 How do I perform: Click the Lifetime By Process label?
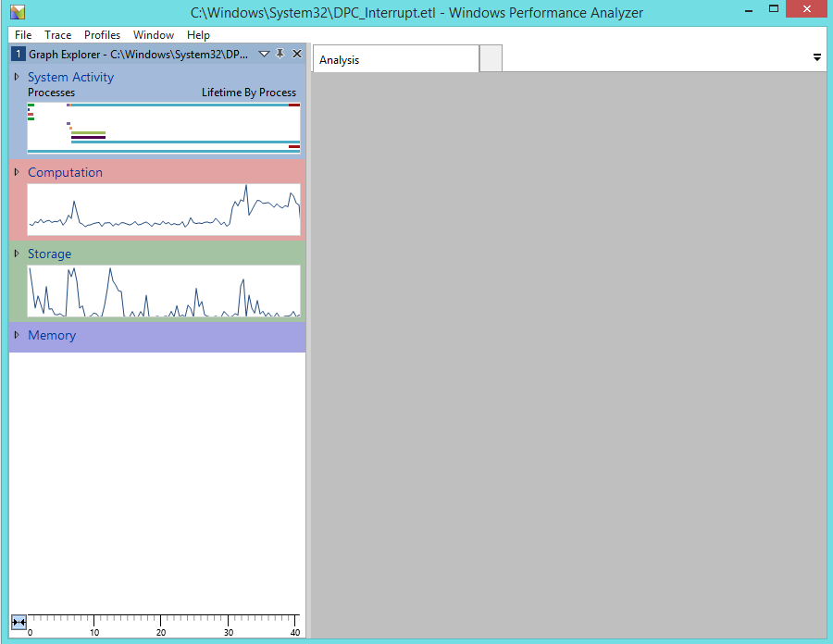coord(249,93)
